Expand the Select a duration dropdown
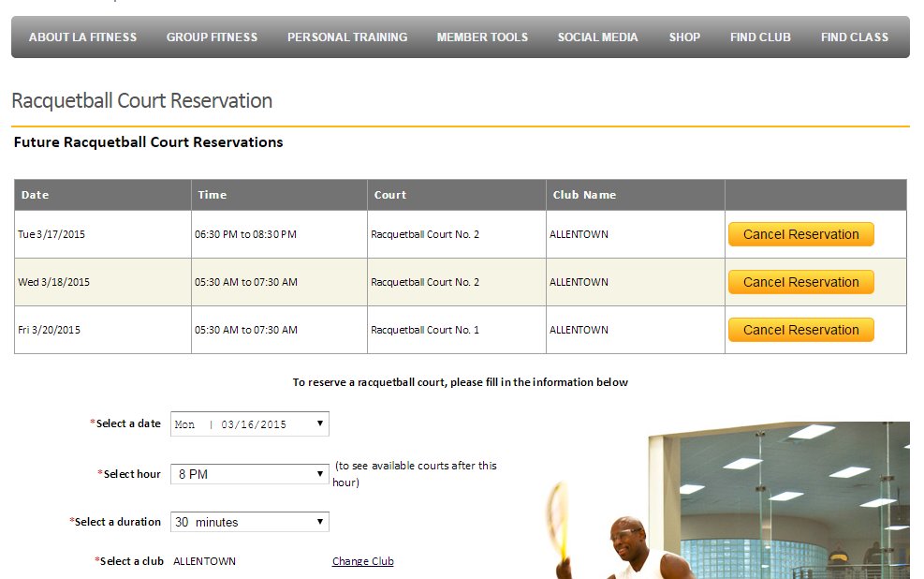The image size is (924, 579). [249, 522]
